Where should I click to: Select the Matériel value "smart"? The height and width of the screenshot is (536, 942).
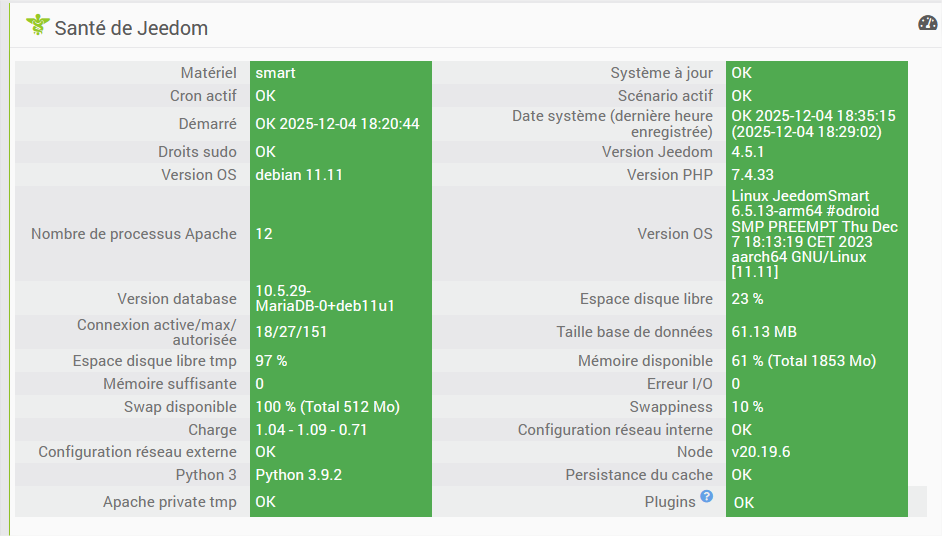[276, 73]
